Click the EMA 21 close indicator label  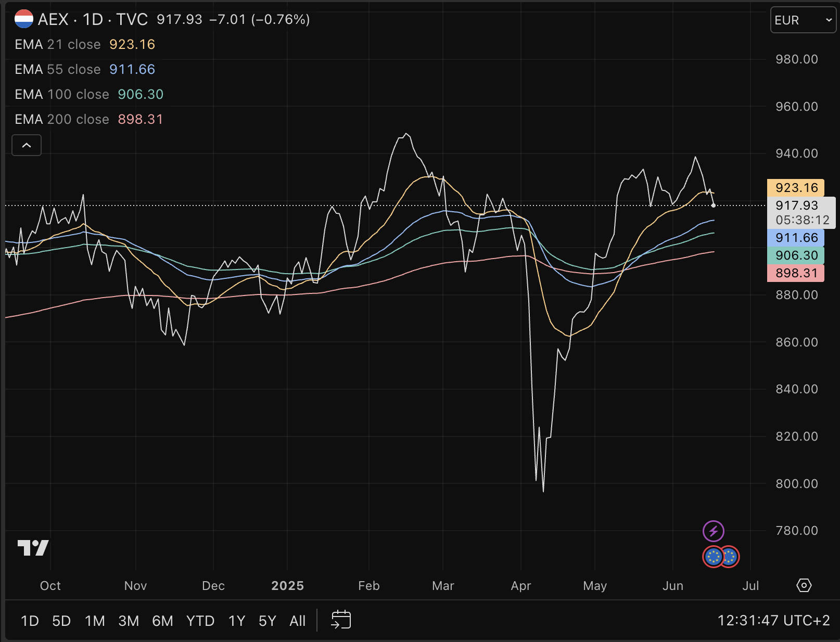[57, 44]
